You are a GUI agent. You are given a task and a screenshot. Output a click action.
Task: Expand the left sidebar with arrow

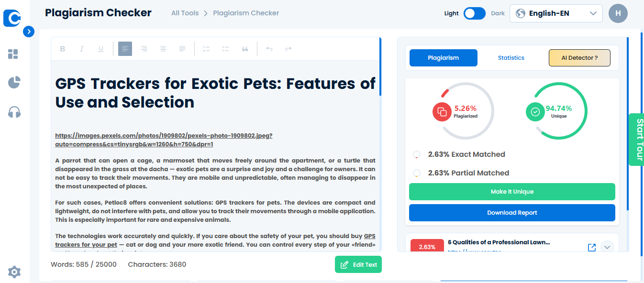pos(29,32)
